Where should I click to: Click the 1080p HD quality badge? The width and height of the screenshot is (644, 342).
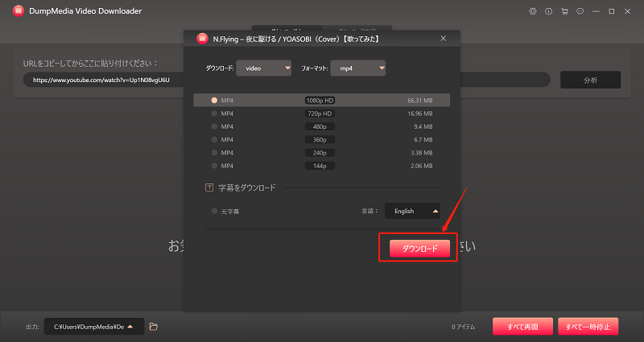(320, 100)
